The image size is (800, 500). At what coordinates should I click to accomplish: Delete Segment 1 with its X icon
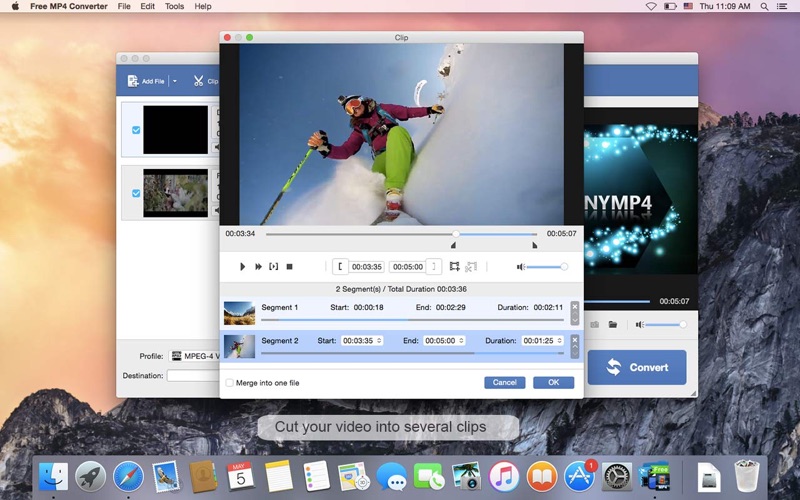point(574,306)
